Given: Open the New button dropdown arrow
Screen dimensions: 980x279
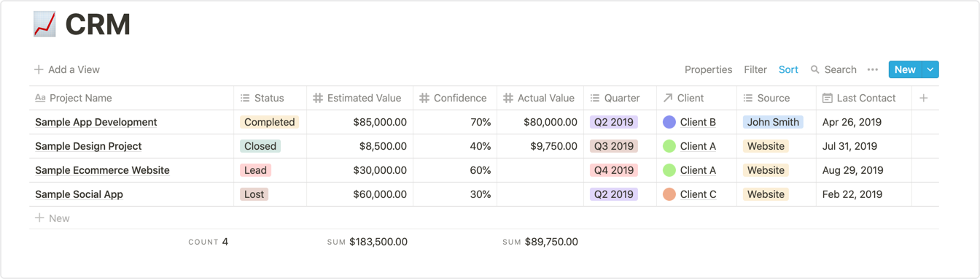Looking at the screenshot, I should [x=930, y=69].
